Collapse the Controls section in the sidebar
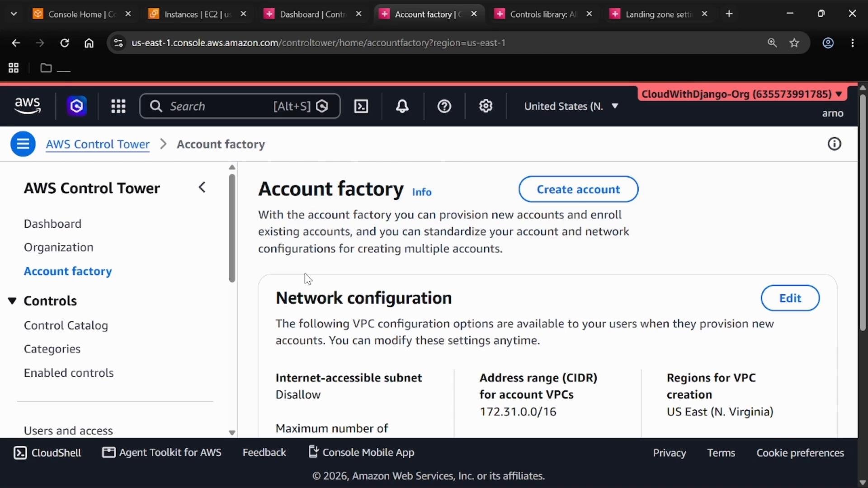This screenshot has height=488, width=868. 12,301
